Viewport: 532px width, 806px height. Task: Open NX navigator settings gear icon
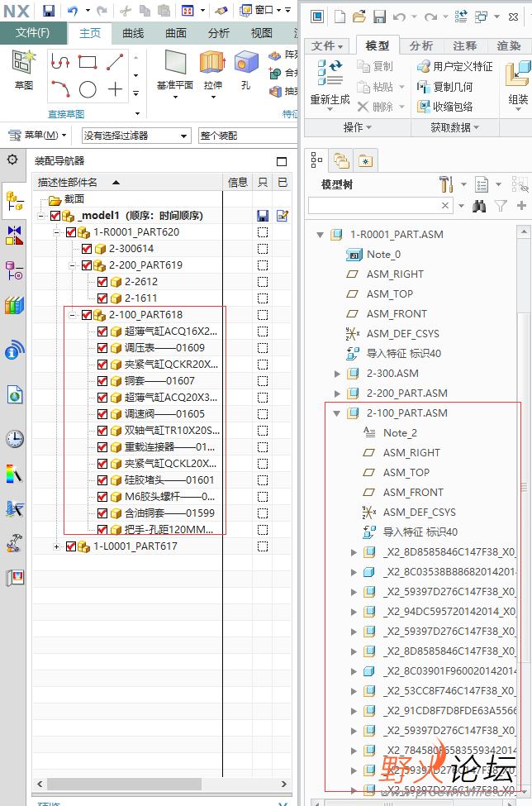pos(12,160)
